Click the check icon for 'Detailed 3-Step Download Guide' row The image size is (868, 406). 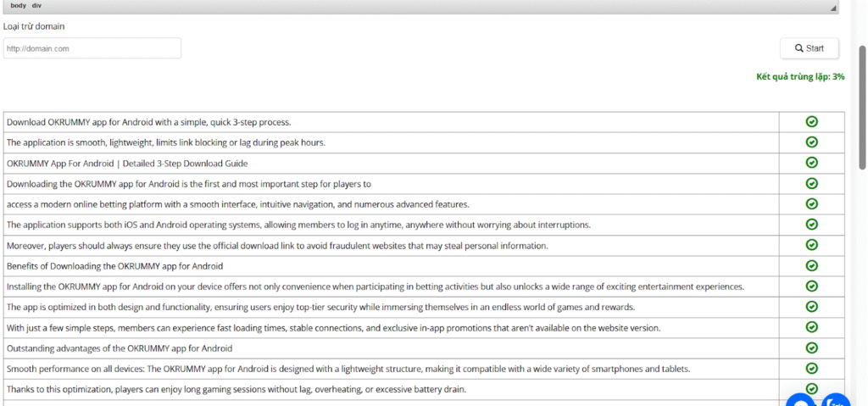(x=811, y=163)
